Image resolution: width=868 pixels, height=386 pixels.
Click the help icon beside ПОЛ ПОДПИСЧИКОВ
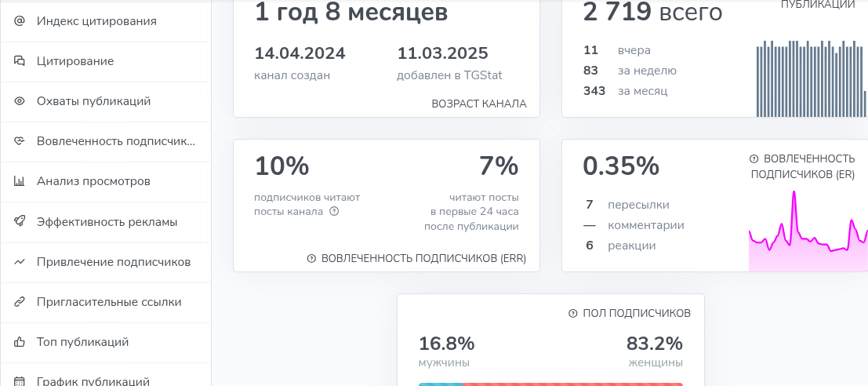click(x=573, y=313)
